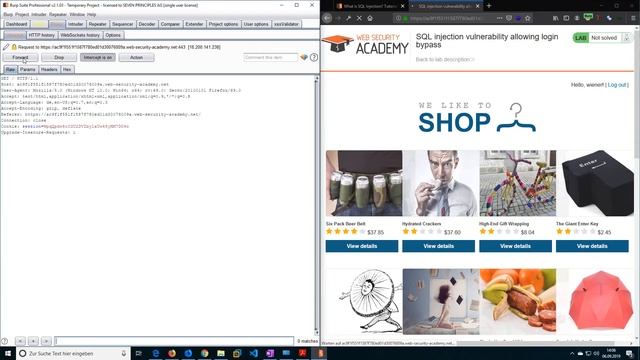Click the Cortana microphone icon in search box
Image resolution: width=640 pixels, height=360 pixels.
[x=124, y=353]
